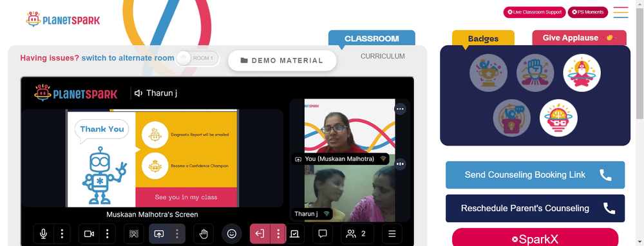Click 'Muskaan Malhotra's Screen' caption
This screenshot has height=246, width=644.
(x=152, y=214)
